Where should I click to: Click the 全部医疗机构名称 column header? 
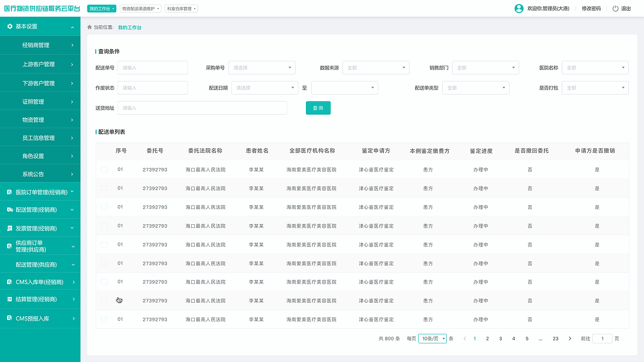312,151
